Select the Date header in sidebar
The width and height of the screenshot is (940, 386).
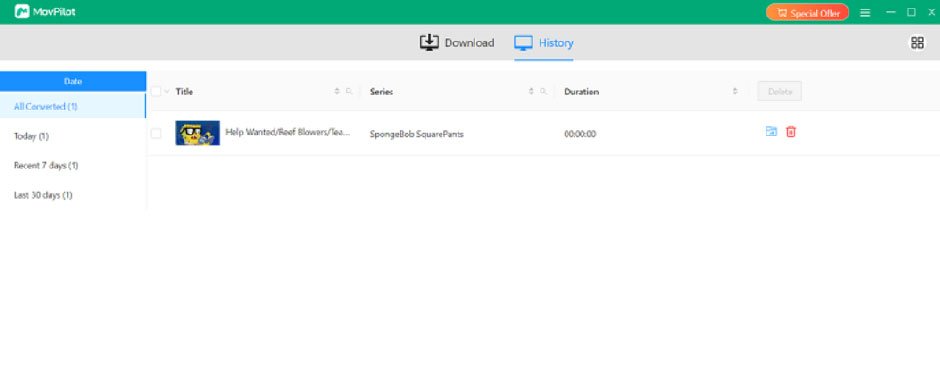coord(73,81)
